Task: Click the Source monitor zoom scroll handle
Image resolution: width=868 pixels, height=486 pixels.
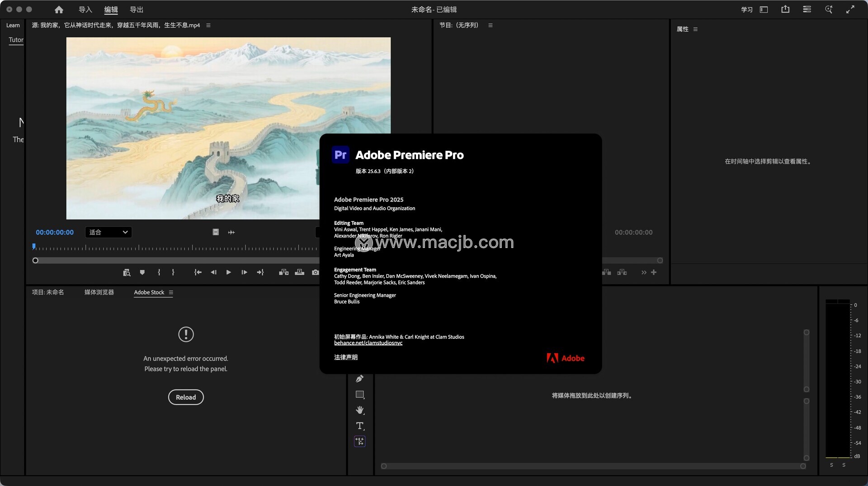Action: 35,261
